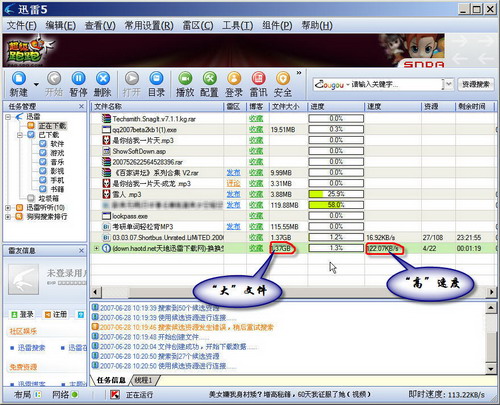The image size is (500, 405).
Task: Open the 常用设置(R) menu
Action: [x=149, y=25]
